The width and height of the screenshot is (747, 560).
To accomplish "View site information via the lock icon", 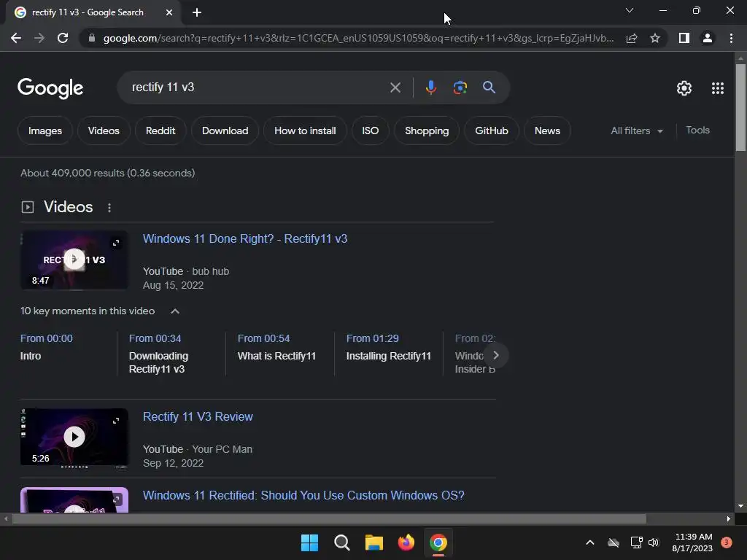I will pyautogui.click(x=92, y=38).
